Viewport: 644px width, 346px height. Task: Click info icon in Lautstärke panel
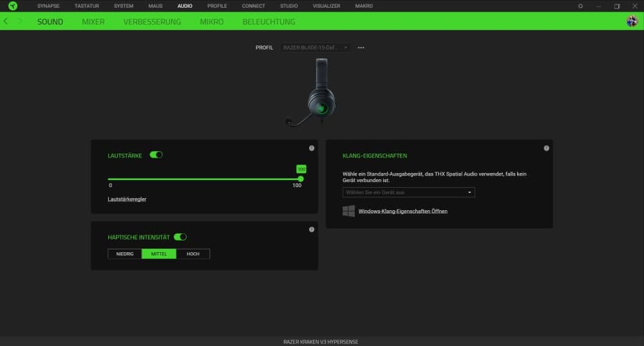click(312, 148)
